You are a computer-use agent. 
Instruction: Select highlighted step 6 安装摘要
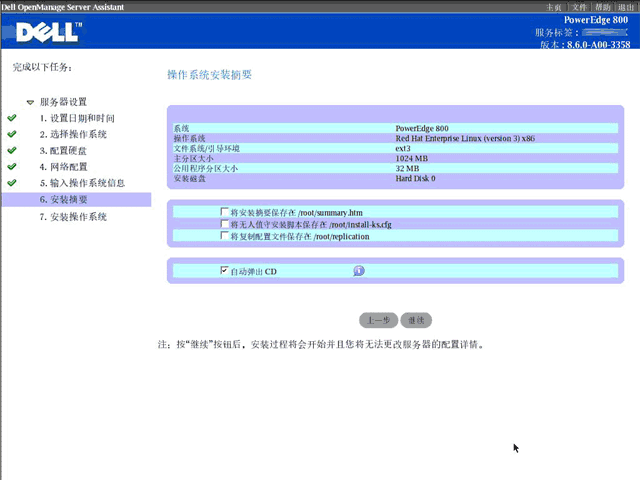pyautogui.click(x=76, y=200)
